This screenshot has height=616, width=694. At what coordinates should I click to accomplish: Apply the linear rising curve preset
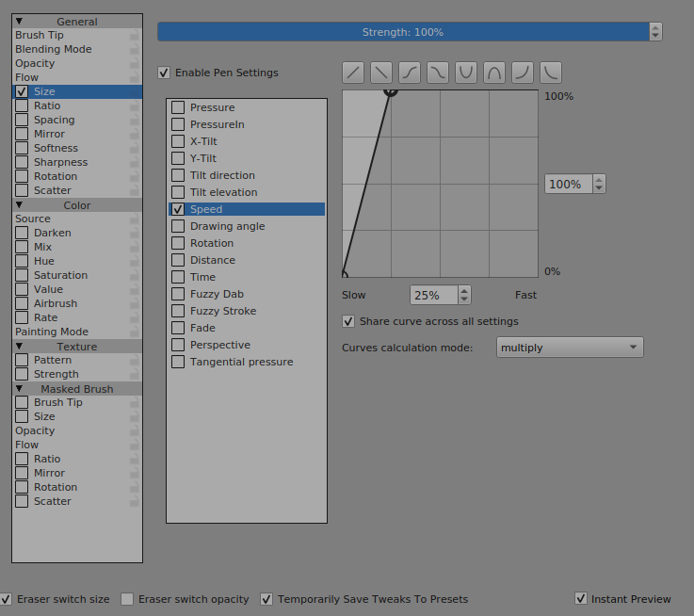(353, 73)
